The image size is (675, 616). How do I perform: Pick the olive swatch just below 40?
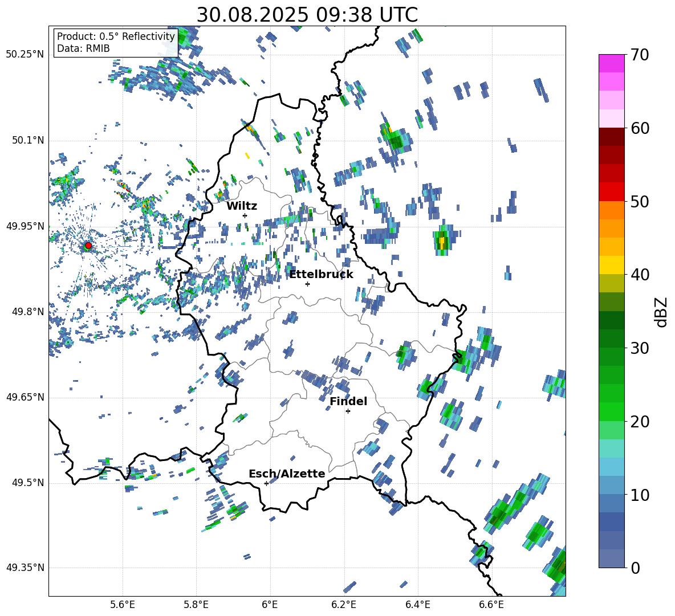point(611,283)
